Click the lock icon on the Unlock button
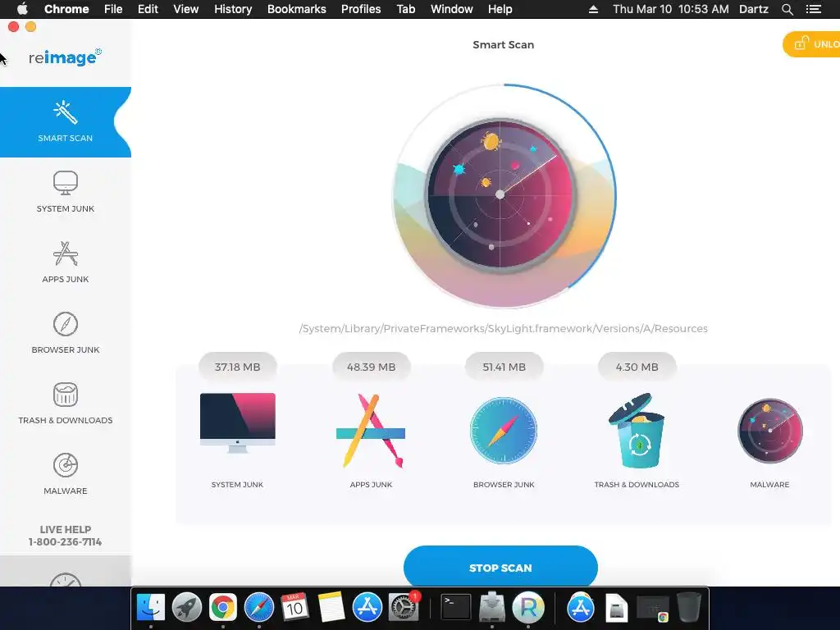840x630 pixels. [x=801, y=43]
